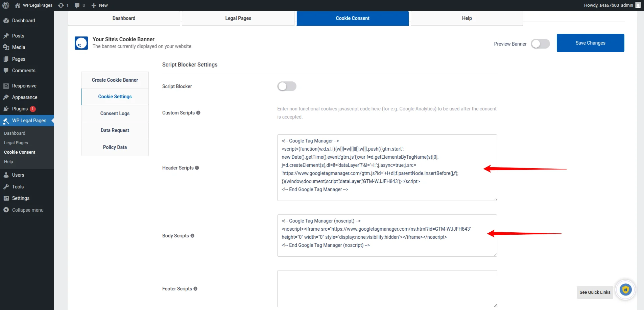
Task: Open the New content dropdown in admin bar
Action: pyautogui.click(x=99, y=5)
